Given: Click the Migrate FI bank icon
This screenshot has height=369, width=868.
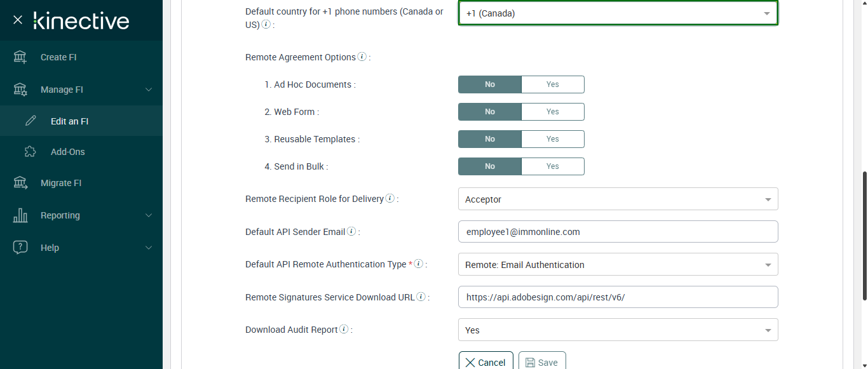Looking at the screenshot, I should tap(20, 183).
